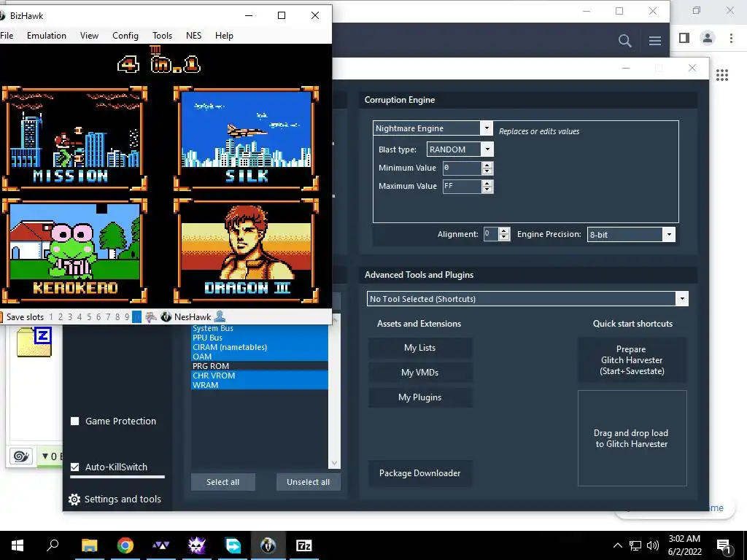This screenshot has height=560, width=747.
Task: Open My Lists
Action: [419, 348]
